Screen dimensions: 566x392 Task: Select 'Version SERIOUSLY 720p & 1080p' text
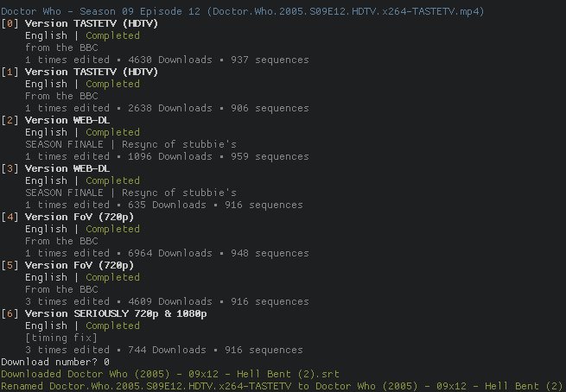coord(116,313)
